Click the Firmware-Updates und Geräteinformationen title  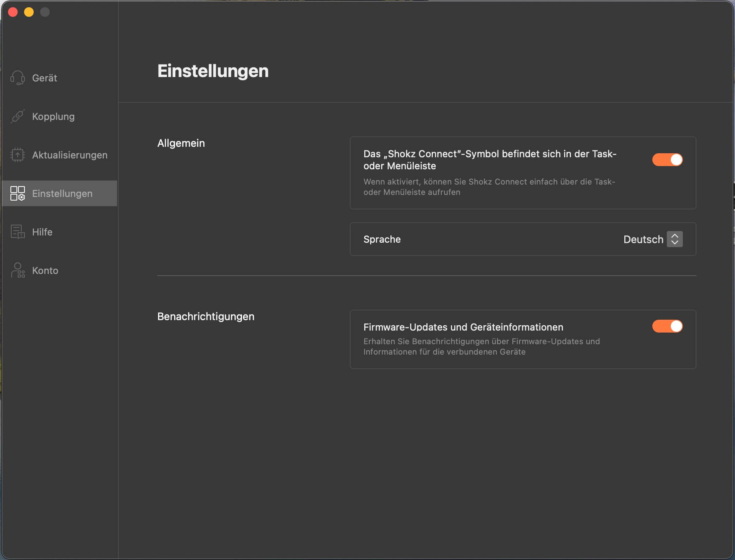(x=463, y=327)
